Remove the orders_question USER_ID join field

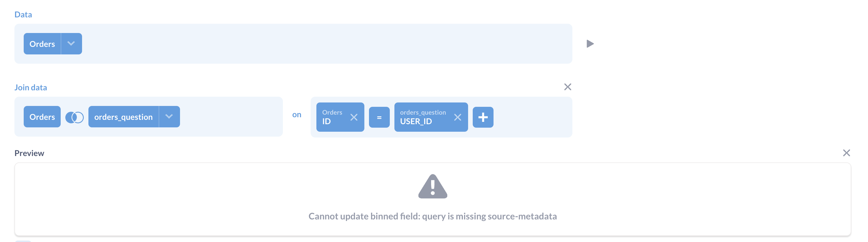458,118
